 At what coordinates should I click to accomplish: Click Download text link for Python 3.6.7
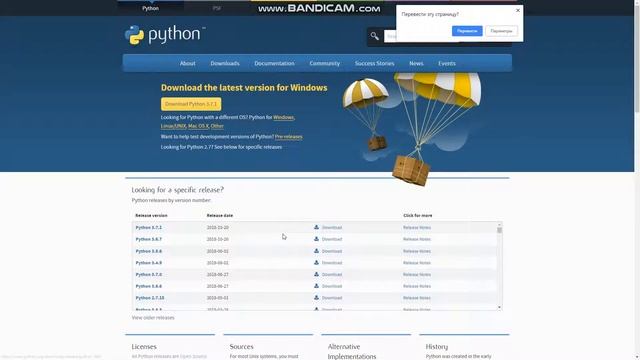tap(332, 239)
